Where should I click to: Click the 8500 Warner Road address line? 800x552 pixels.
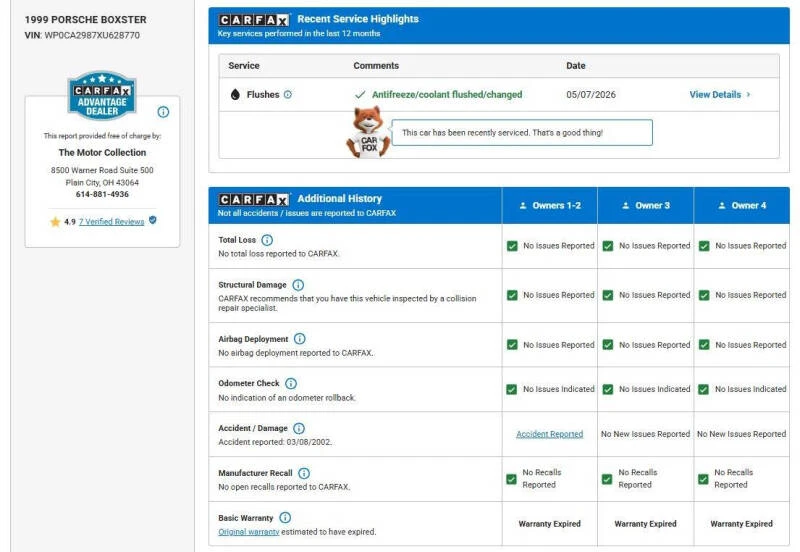coord(102,170)
